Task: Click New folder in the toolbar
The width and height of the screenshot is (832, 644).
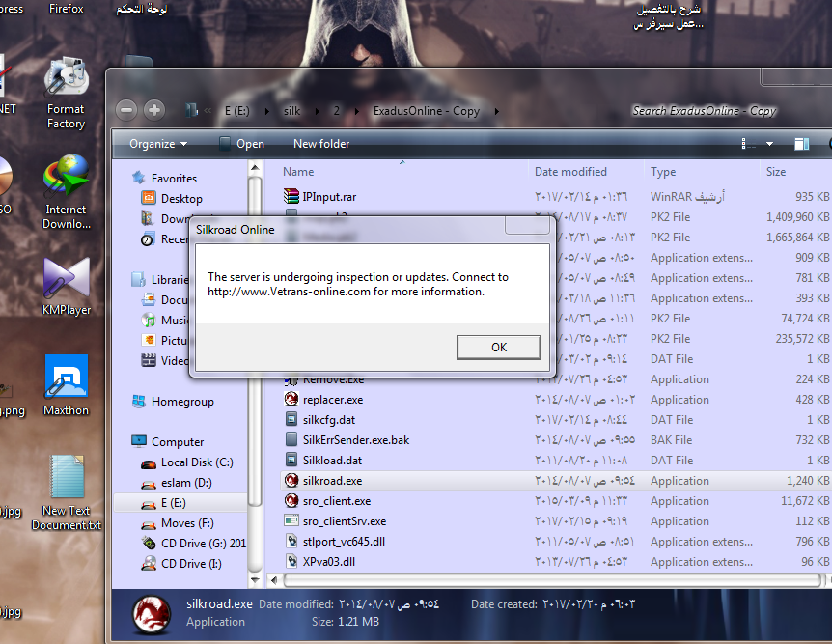Action: tap(321, 144)
